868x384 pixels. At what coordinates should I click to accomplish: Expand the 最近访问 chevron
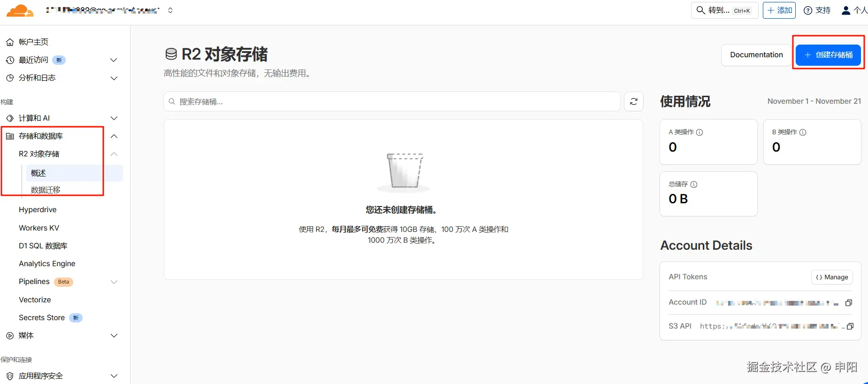[x=114, y=60]
